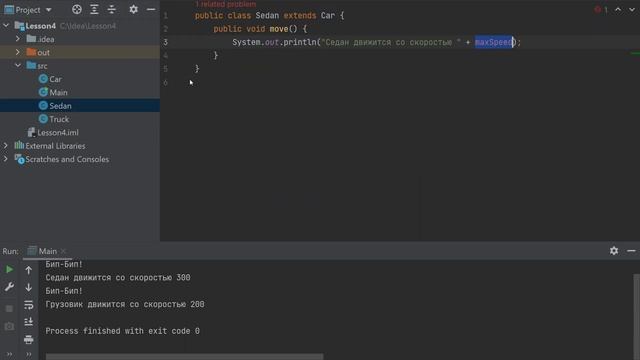
Task: Click 'Process finished with exit code 0' text
Action: coord(122,331)
